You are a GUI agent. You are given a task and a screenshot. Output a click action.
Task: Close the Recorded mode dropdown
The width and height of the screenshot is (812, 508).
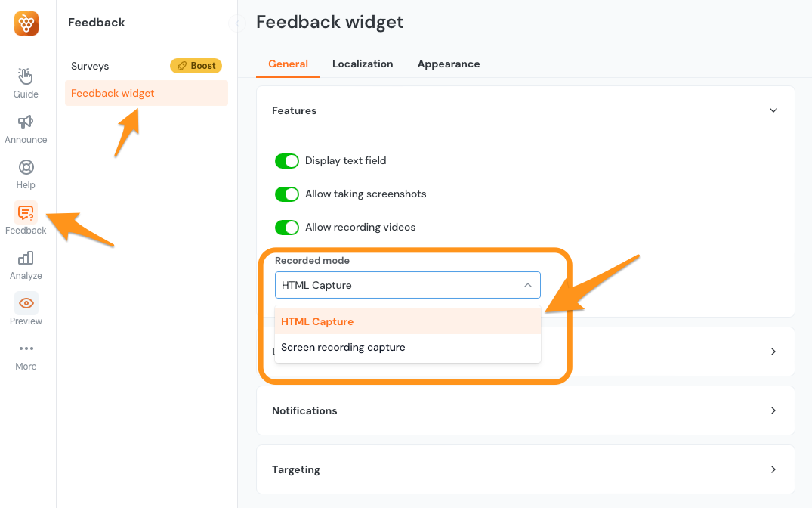528,285
